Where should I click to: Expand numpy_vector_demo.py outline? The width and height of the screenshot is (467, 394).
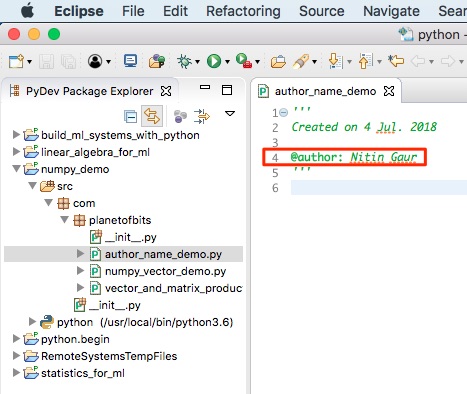point(80,271)
